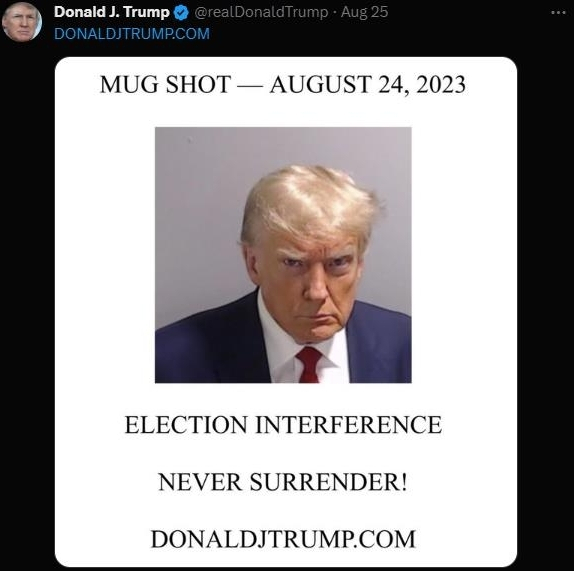574x571 pixels.
Task: Click the dot separator before Aug 25
Action: coord(335,13)
